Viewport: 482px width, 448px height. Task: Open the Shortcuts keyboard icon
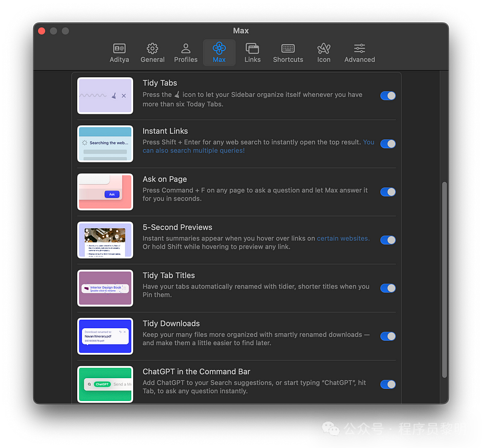point(288,49)
